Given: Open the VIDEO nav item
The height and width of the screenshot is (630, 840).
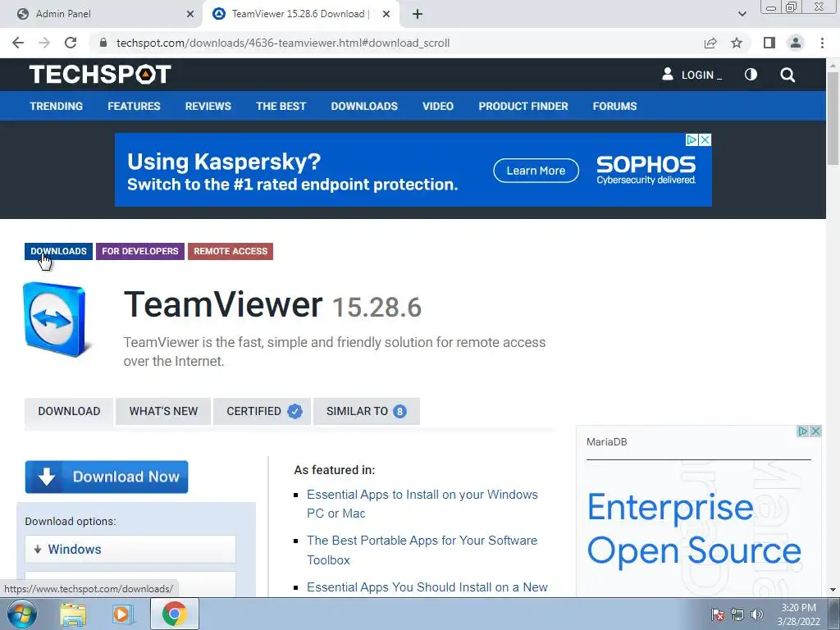Looking at the screenshot, I should click(x=438, y=106).
